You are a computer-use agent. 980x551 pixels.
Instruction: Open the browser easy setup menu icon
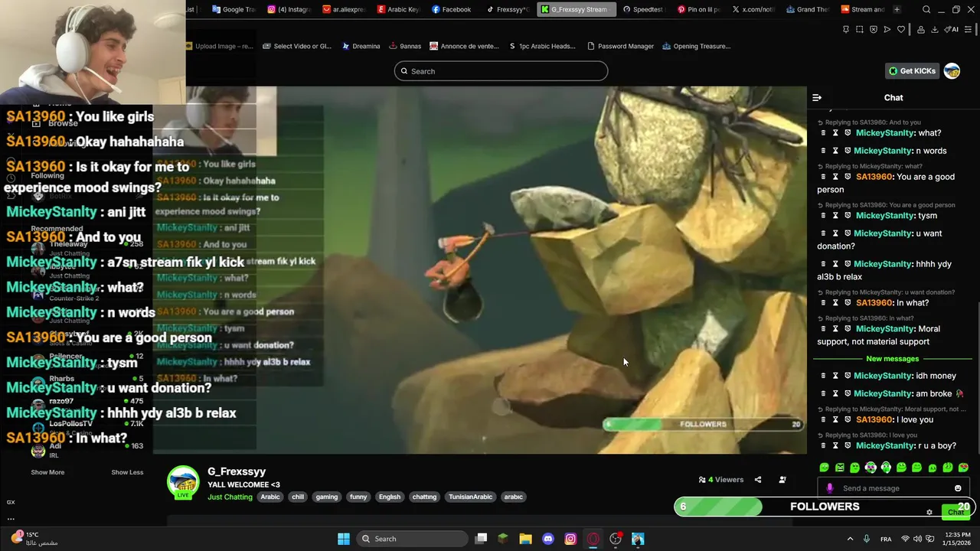(969, 29)
